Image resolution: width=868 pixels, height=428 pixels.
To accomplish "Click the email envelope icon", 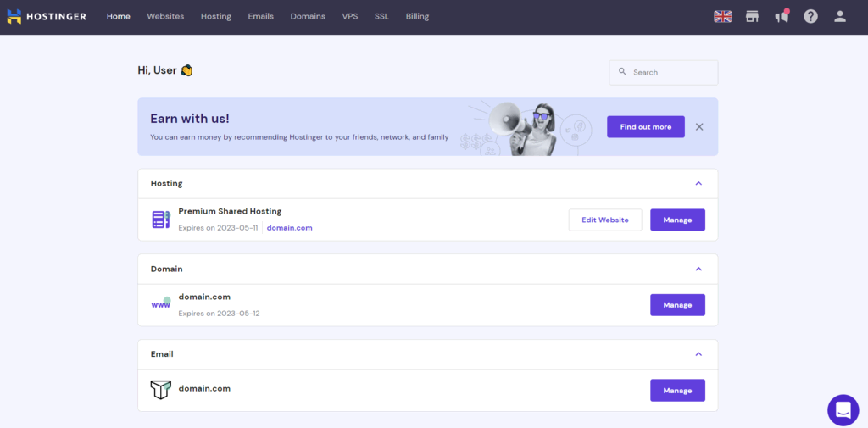I will (160, 389).
